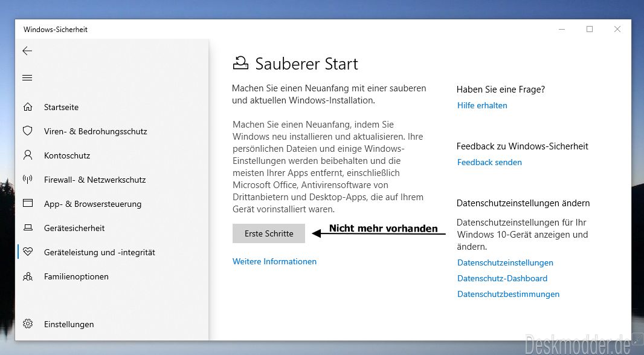Click the Haben Sie eine Frage? heading
The image size is (644, 355).
pos(501,90)
